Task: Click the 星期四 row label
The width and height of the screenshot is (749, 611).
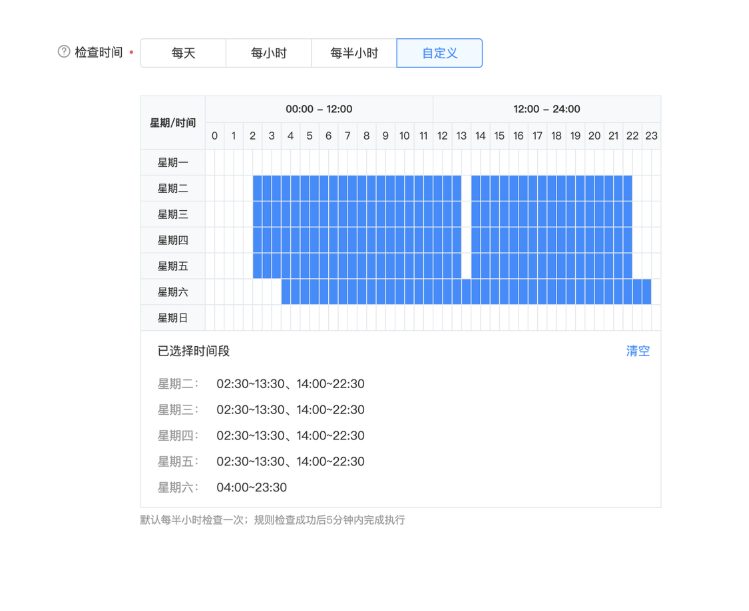Action: coord(173,240)
